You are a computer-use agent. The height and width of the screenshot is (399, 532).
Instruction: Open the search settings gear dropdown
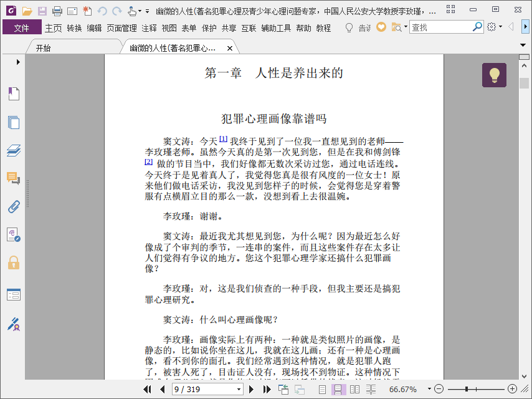pyautogui.click(x=495, y=27)
